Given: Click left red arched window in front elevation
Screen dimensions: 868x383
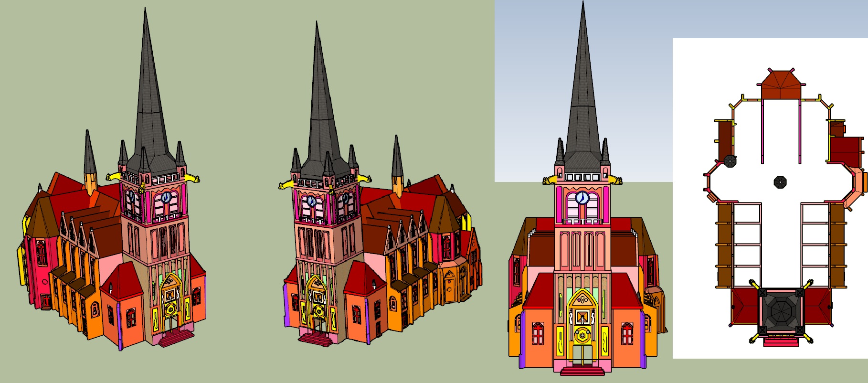Looking at the screenshot, I should pos(538,333).
